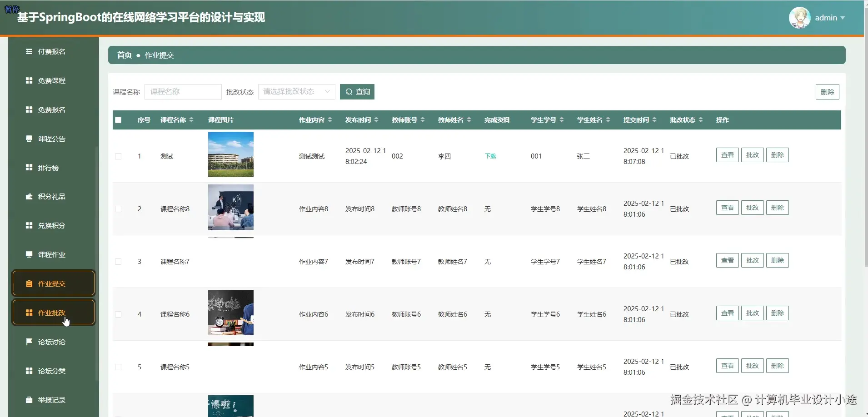Click the 已批改 status in 课程名称5 row
Image resolution: width=868 pixels, height=417 pixels.
pos(679,367)
